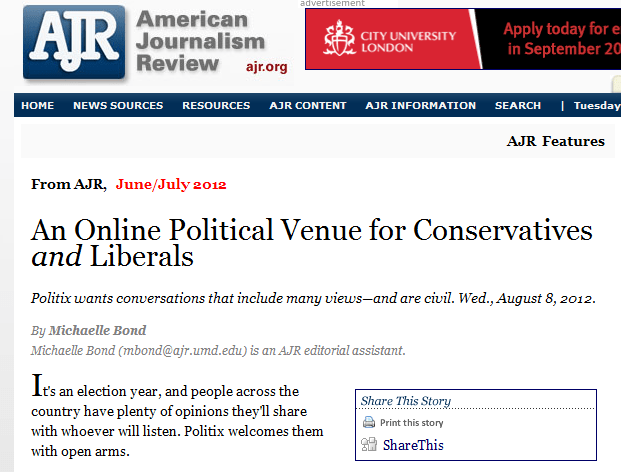Open the June/July 2012 issue link
Viewport: 621px width, 472px height.
click(x=171, y=184)
